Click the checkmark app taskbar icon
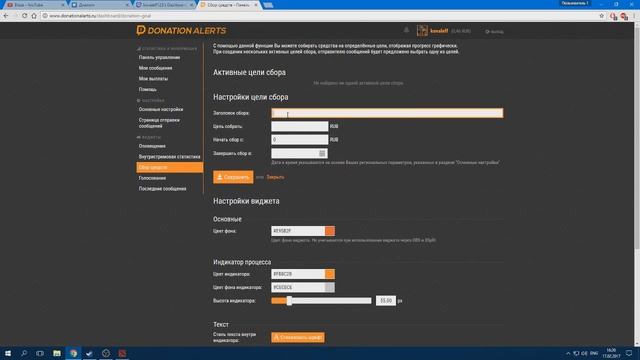This screenshot has width=640, height=360. coord(89,353)
